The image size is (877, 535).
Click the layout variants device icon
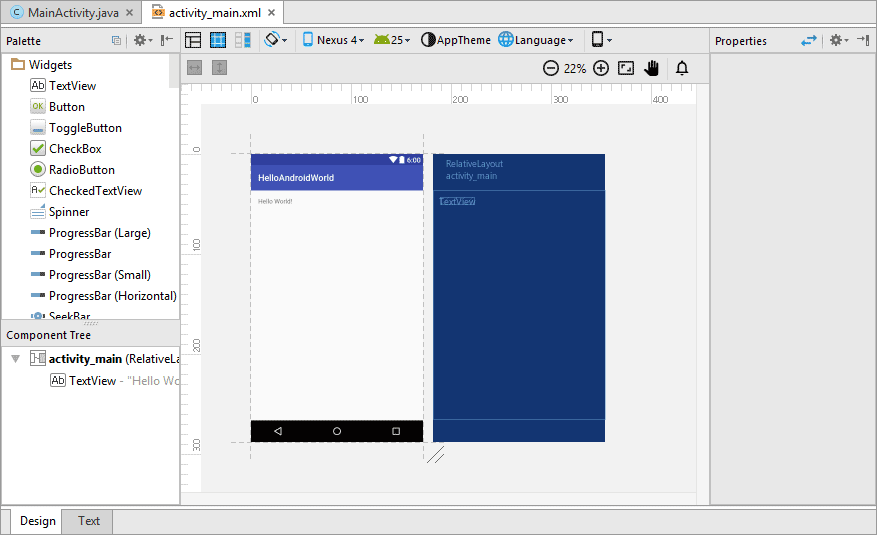600,40
